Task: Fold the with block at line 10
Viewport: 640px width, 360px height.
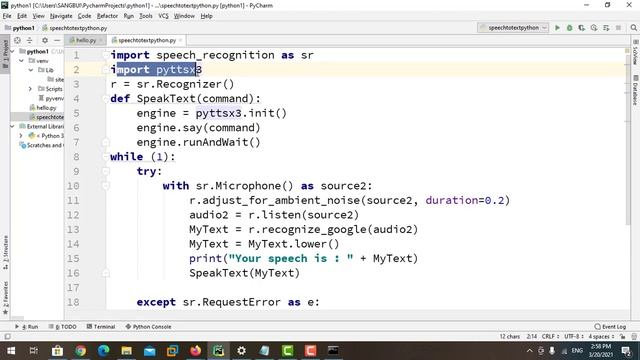Action: (x=106, y=186)
